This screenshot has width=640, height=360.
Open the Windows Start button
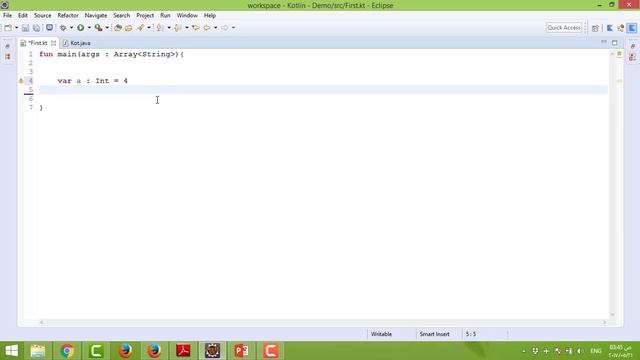tap(11, 351)
